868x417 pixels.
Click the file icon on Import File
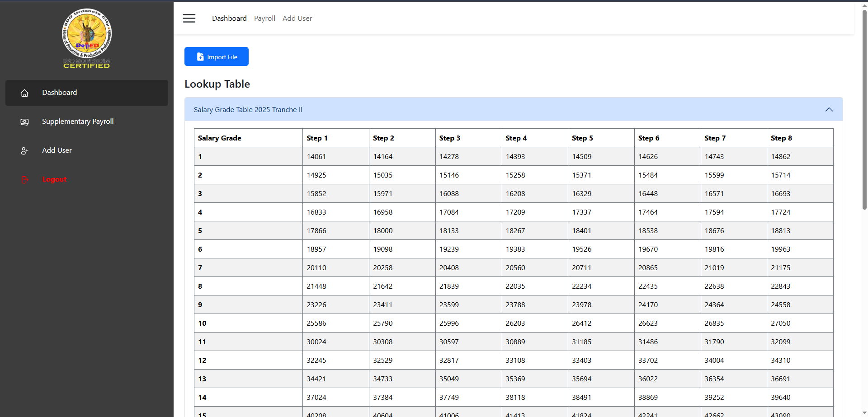point(200,57)
